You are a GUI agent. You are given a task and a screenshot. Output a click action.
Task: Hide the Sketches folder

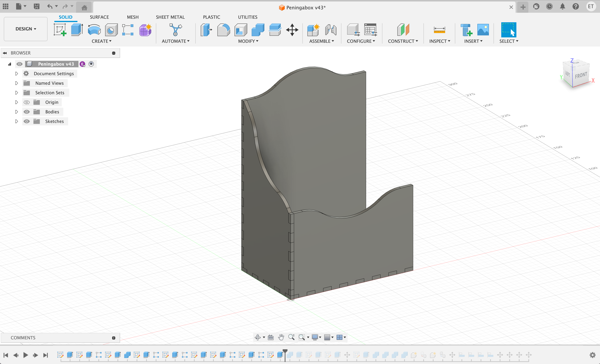coord(26,121)
